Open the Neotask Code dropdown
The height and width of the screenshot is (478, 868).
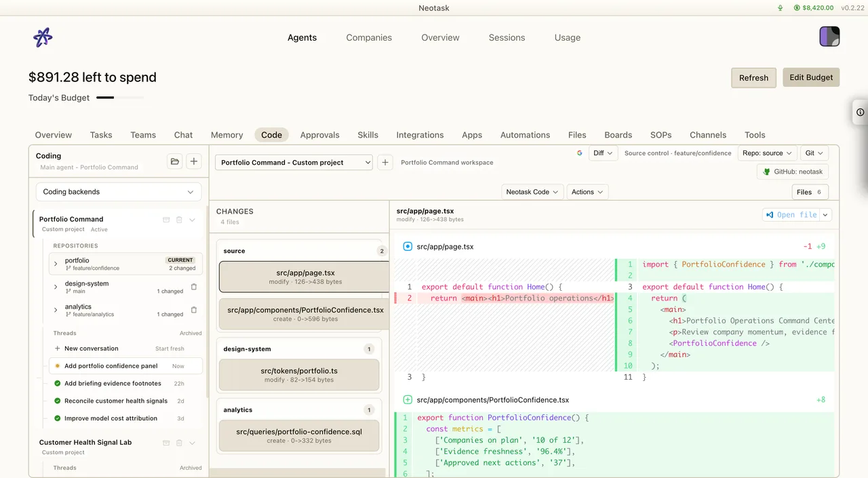pos(532,192)
